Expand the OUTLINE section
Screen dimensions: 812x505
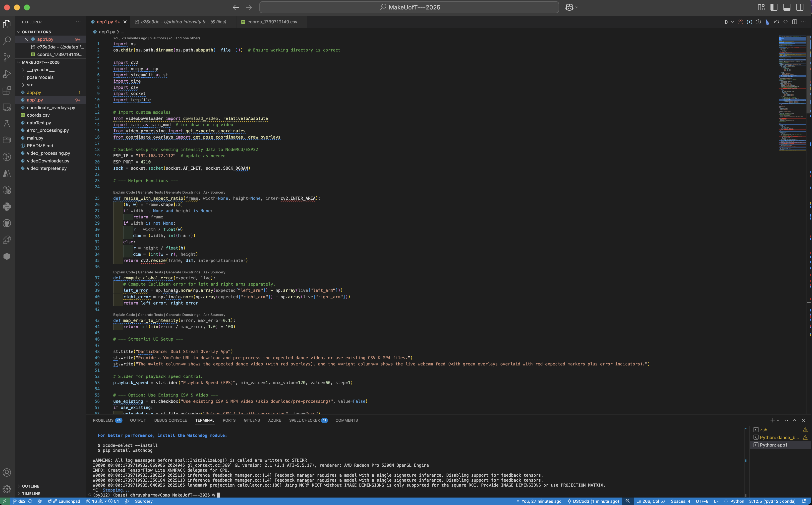30,486
